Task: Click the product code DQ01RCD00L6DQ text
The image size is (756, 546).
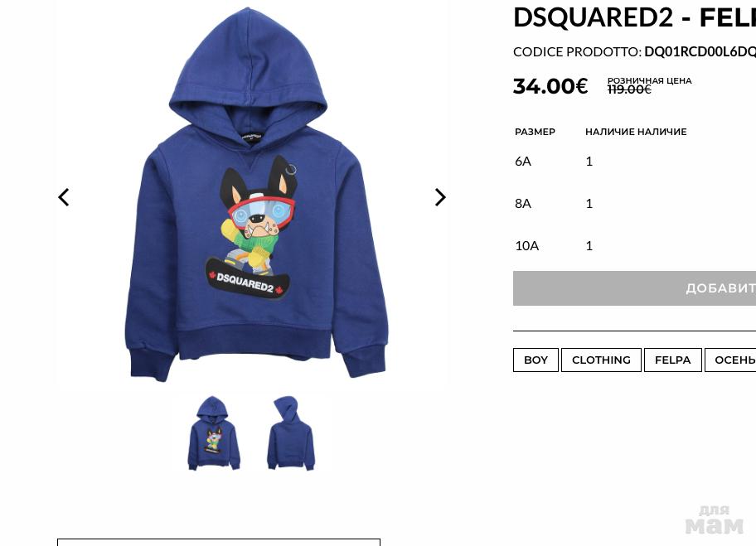Action: point(700,51)
